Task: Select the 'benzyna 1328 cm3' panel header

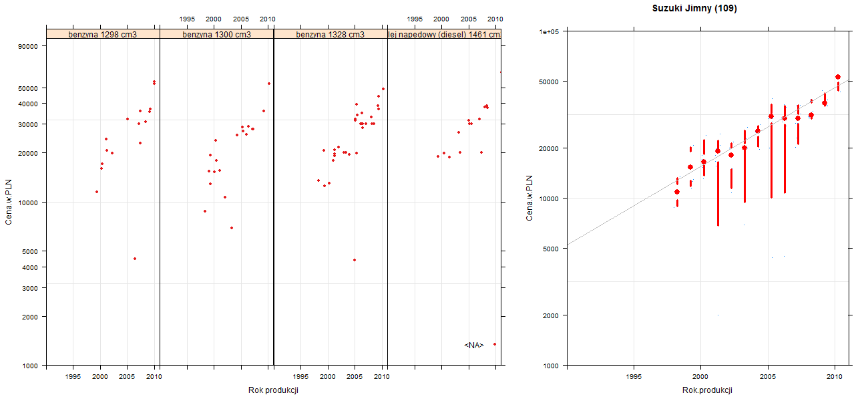Action: (331, 34)
